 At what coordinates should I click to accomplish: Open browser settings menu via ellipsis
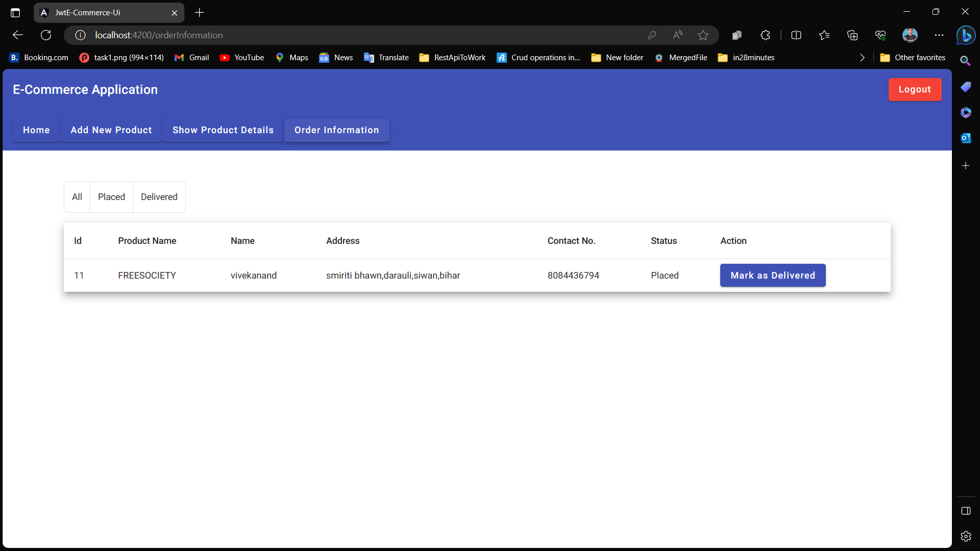pos(939,35)
